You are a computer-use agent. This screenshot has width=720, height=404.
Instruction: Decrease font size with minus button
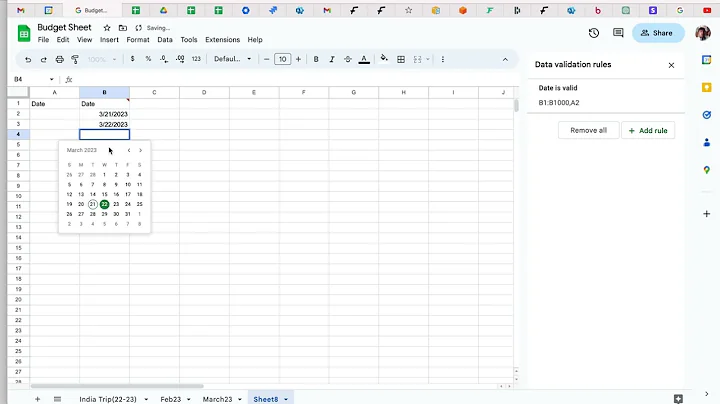click(x=266, y=59)
